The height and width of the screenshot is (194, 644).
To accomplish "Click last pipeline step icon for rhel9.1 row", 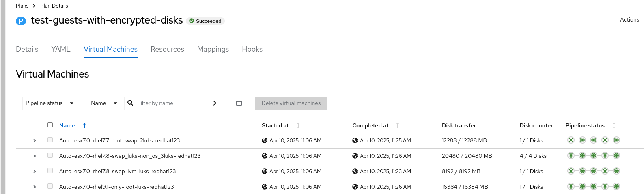I will tap(616, 187).
